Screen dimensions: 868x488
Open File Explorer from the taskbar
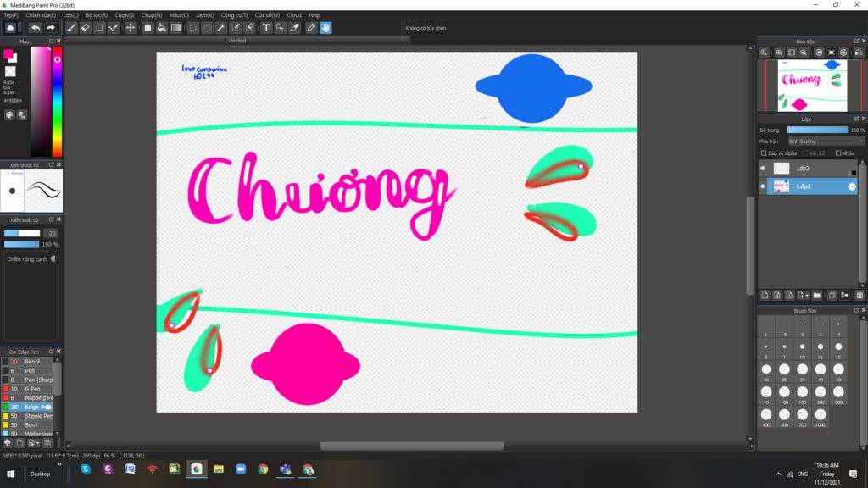[x=219, y=469]
